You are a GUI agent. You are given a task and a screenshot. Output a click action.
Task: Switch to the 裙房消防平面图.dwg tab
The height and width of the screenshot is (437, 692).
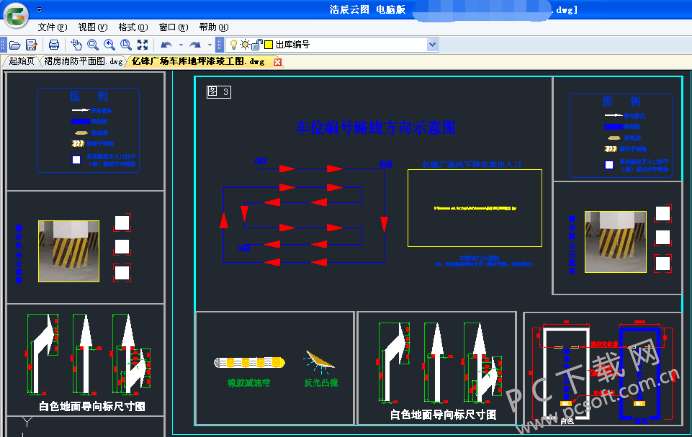83,62
